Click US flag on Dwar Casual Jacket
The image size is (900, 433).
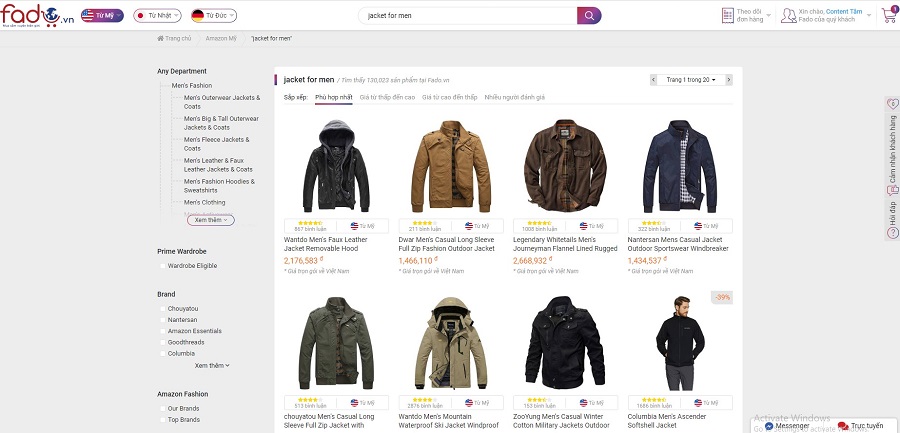click(x=469, y=226)
